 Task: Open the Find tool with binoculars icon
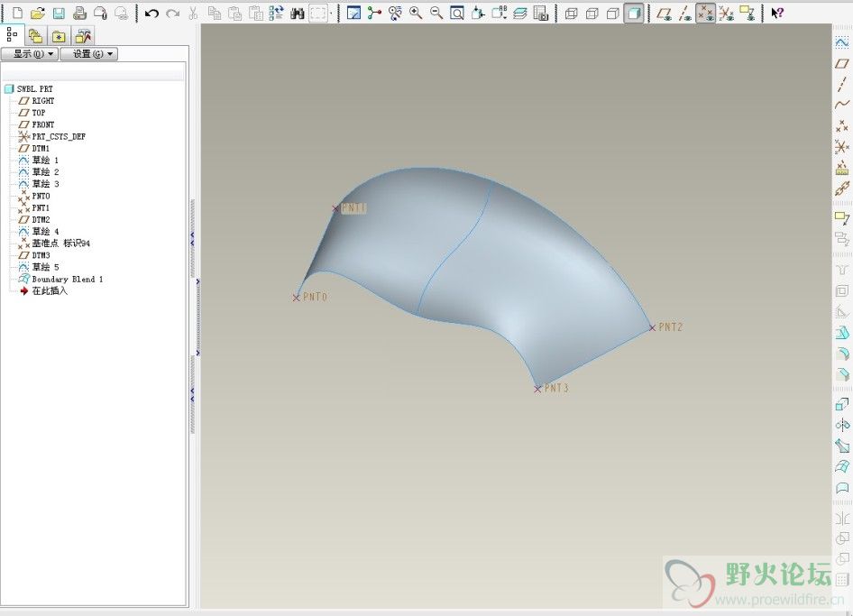(297, 13)
